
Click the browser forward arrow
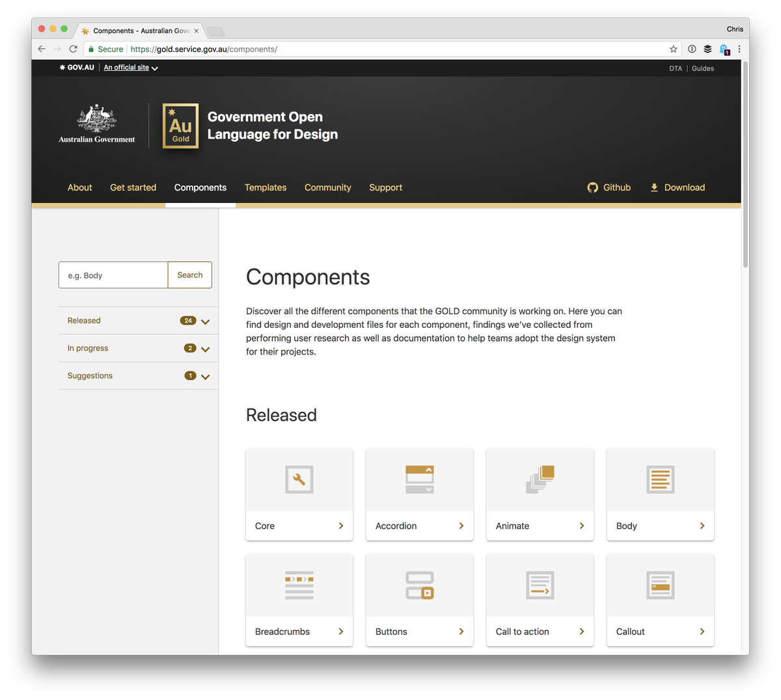(57, 49)
